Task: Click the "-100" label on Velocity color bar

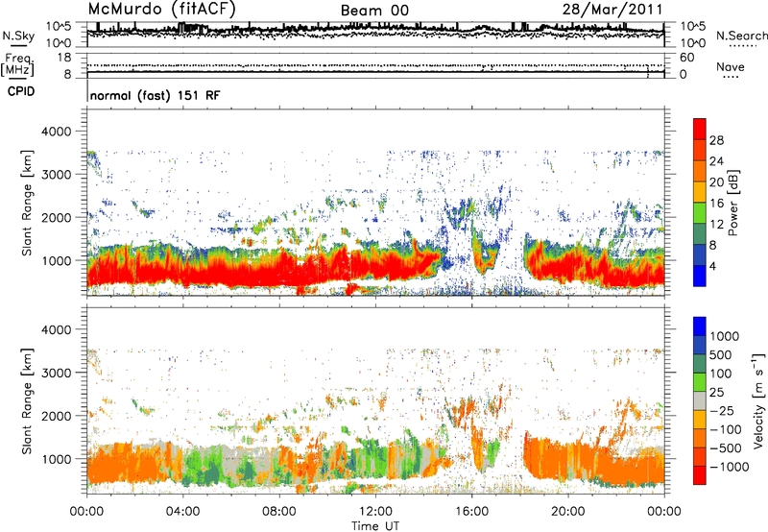Action: 725,429
